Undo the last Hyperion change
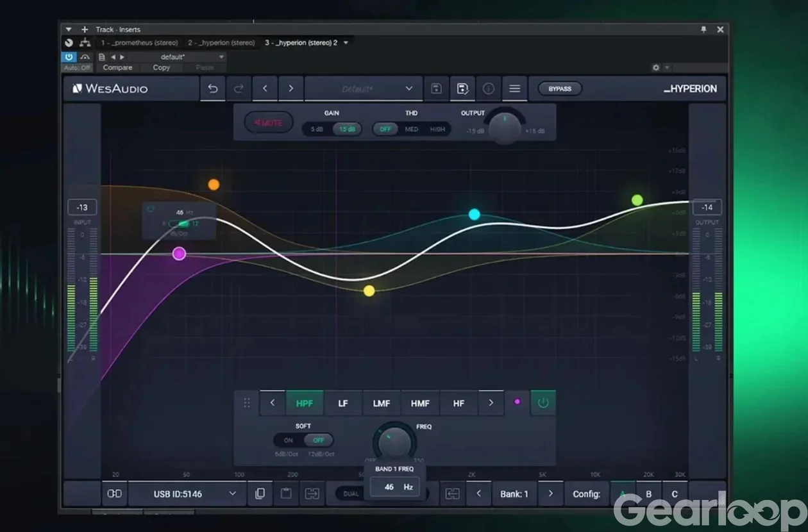The height and width of the screenshot is (532, 808). coord(213,88)
